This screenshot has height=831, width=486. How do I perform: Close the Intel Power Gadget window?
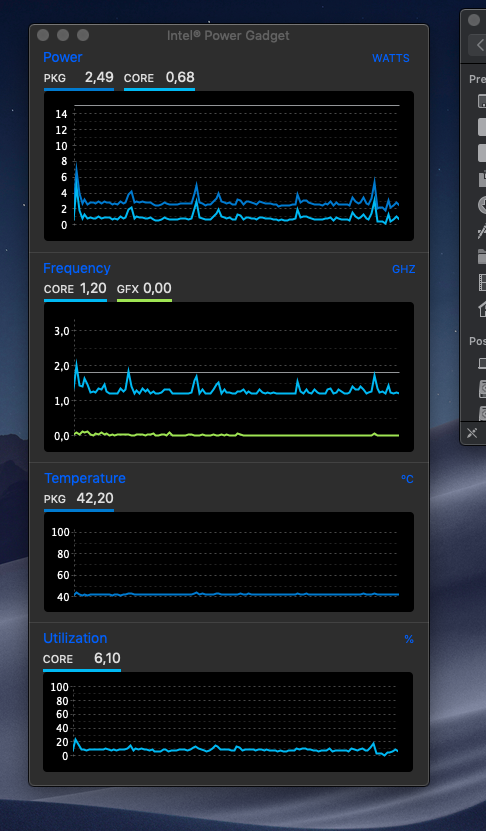[x=43, y=36]
